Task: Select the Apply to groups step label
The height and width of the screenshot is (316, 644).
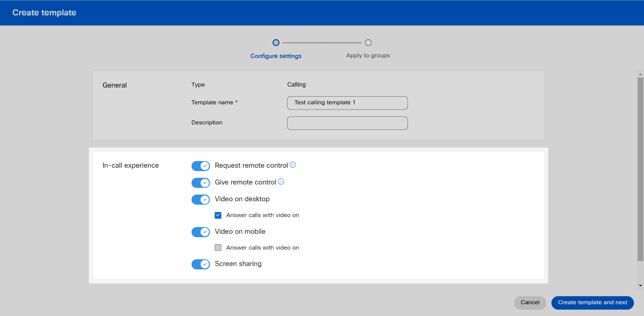Action: [368, 55]
